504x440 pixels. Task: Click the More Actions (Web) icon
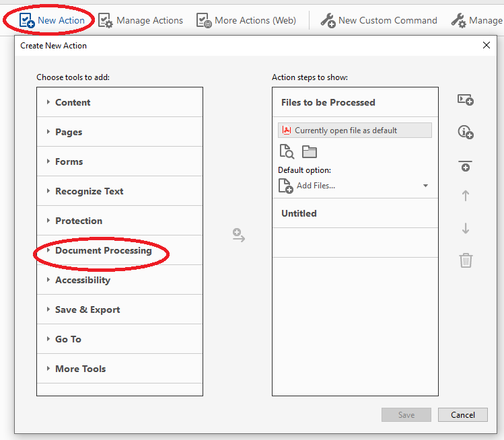tap(204, 21)
